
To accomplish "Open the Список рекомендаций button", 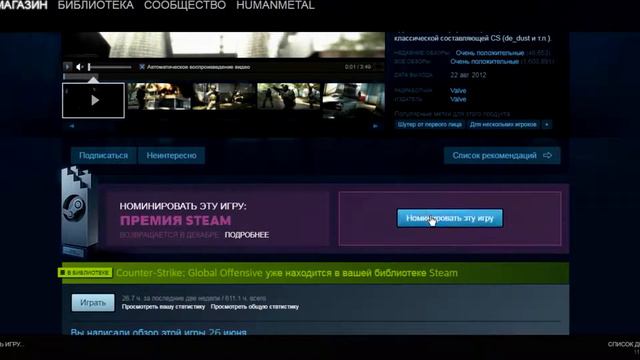I will (x=502, y=156).
